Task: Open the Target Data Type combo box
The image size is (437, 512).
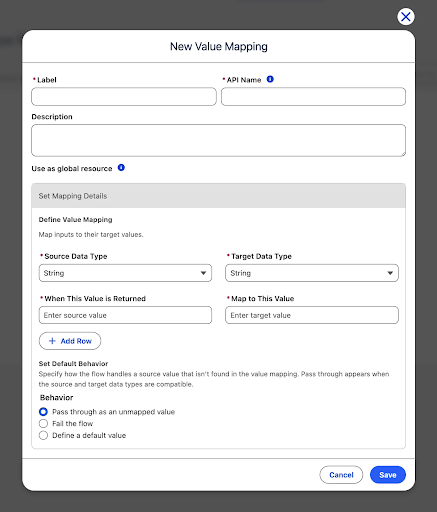Action: coord(312,273)
